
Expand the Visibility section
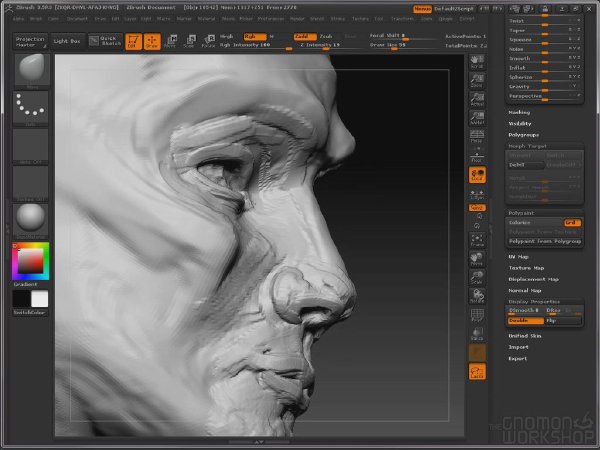coord(520,124)
